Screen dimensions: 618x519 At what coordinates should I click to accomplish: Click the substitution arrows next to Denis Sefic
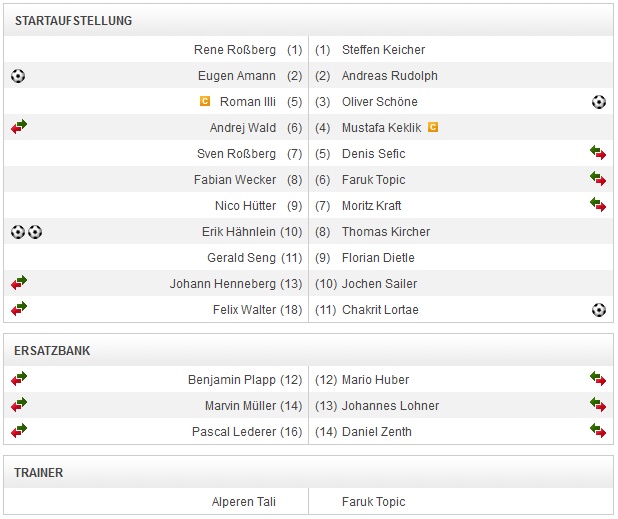pyautogui.click(x=598, y=154)
